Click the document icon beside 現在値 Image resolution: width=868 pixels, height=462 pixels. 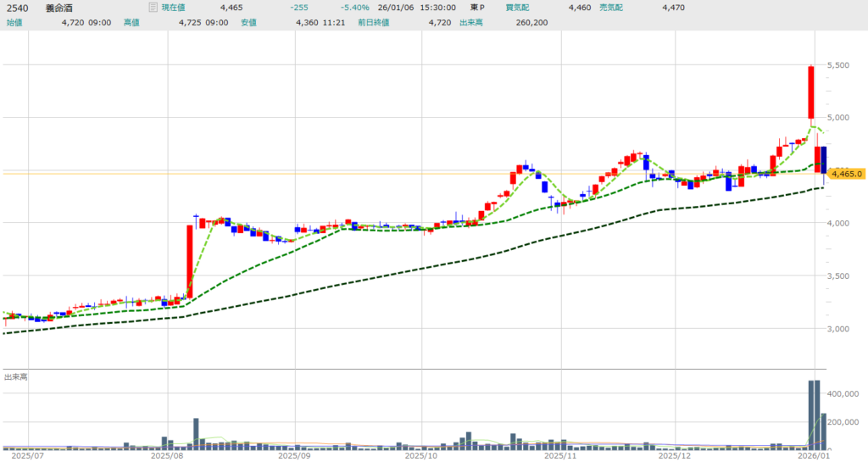point(153,8)
